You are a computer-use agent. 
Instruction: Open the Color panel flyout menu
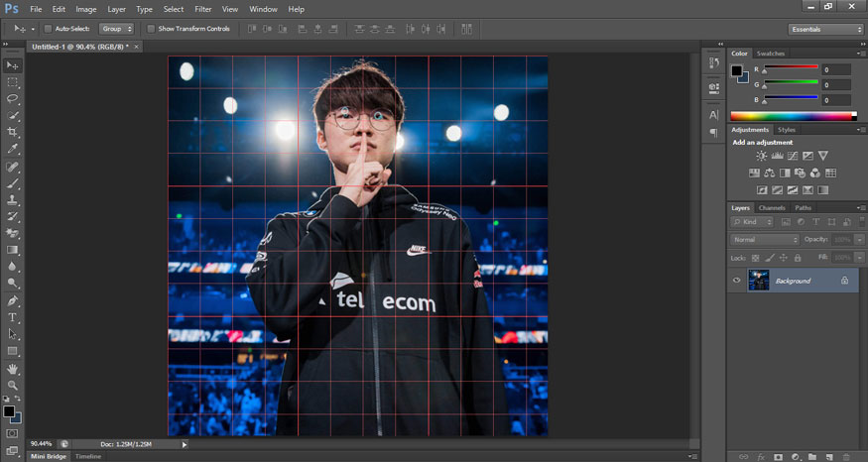(861, 54)
